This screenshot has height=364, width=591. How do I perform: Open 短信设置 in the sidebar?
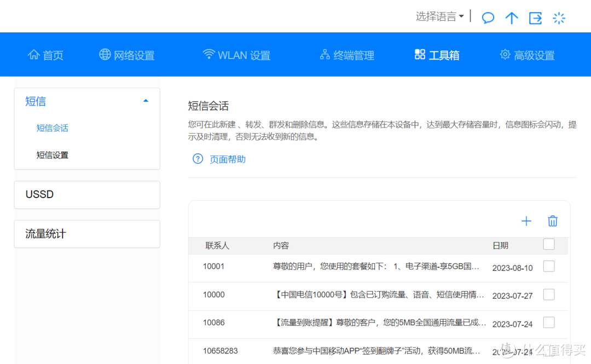point(53,155)
